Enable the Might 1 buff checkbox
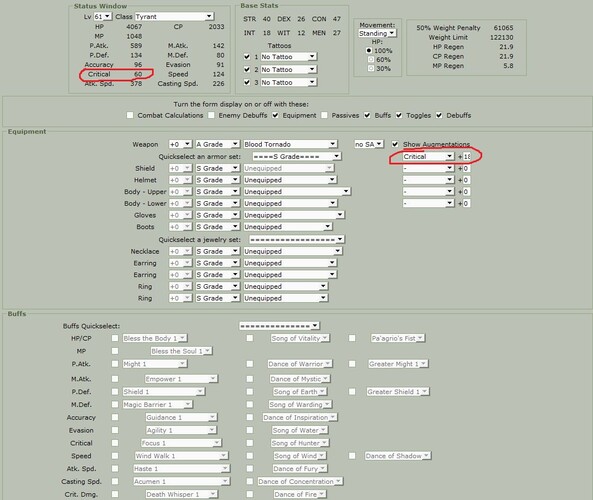 [x=115, y=363]
